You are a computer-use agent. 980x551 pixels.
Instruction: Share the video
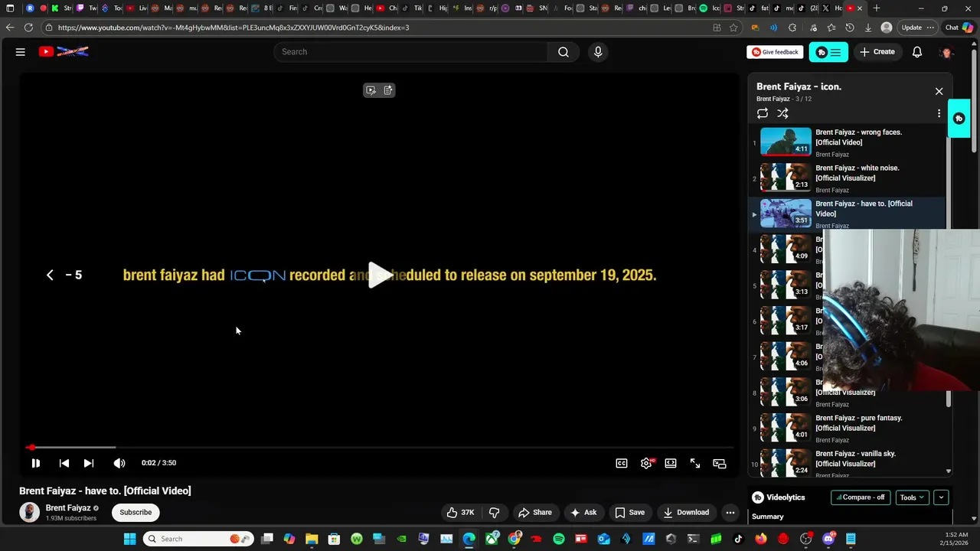[x=534, y=513]
